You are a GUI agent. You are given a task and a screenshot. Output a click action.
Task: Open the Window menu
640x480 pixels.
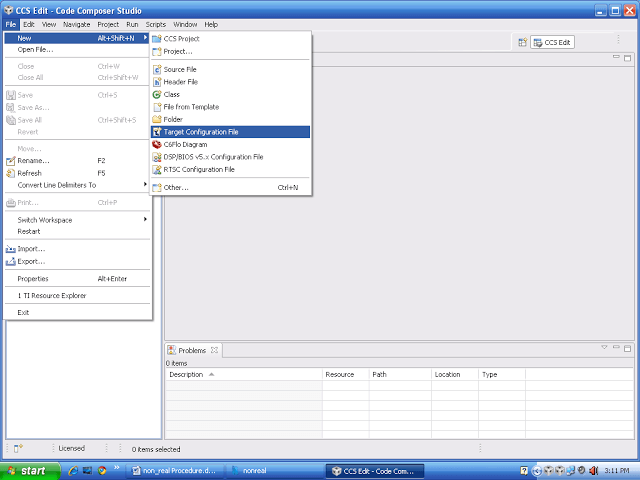click(x=185, y=24)
